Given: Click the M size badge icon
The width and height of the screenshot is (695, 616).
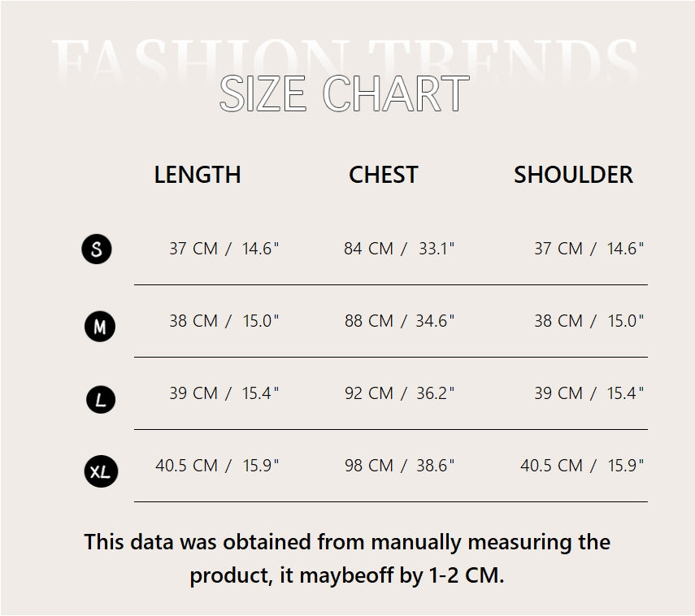Looking at the screenshot, I should click(x=100, y=327).
